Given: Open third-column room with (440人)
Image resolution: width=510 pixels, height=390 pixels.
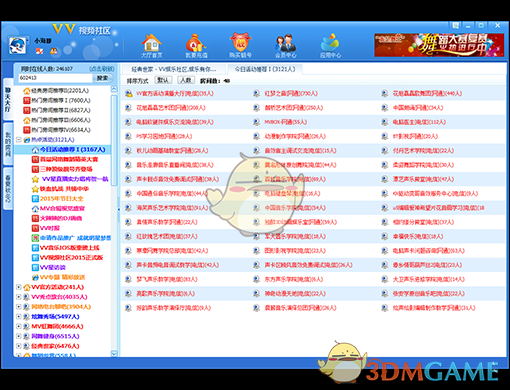Looking at the screenshot, I should (427, 93).
